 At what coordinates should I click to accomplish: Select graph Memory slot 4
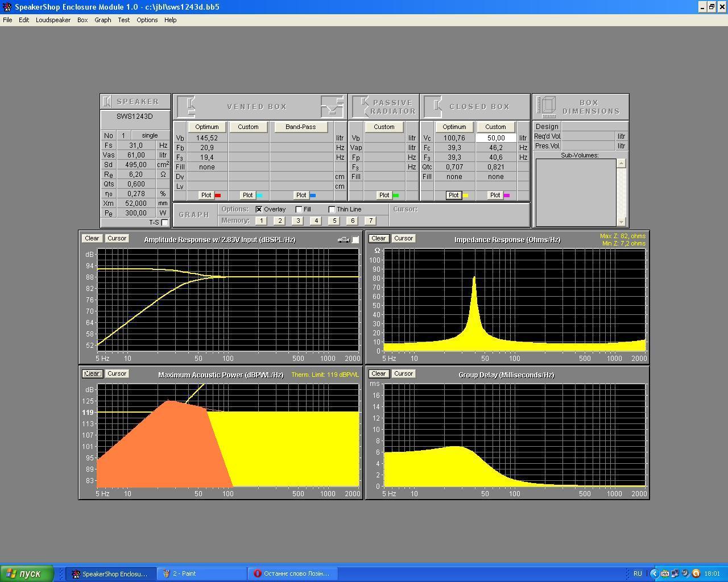[316, 221]
